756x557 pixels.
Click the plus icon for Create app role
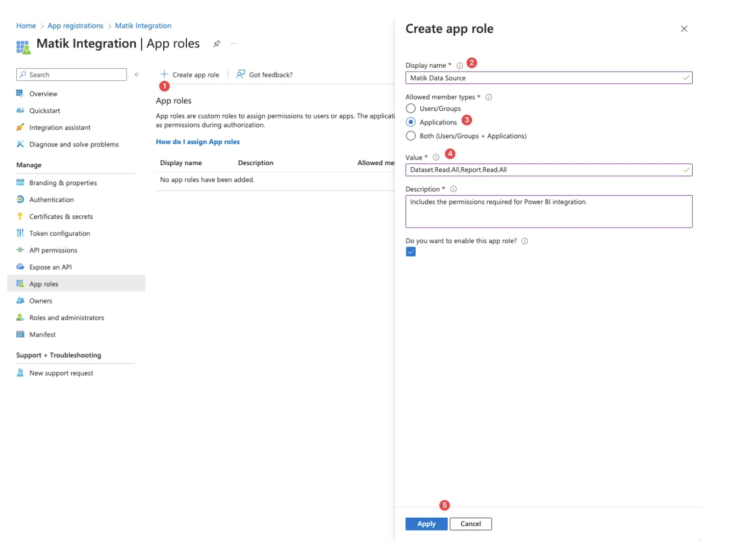pyautogui.click(x=164, y=74)
